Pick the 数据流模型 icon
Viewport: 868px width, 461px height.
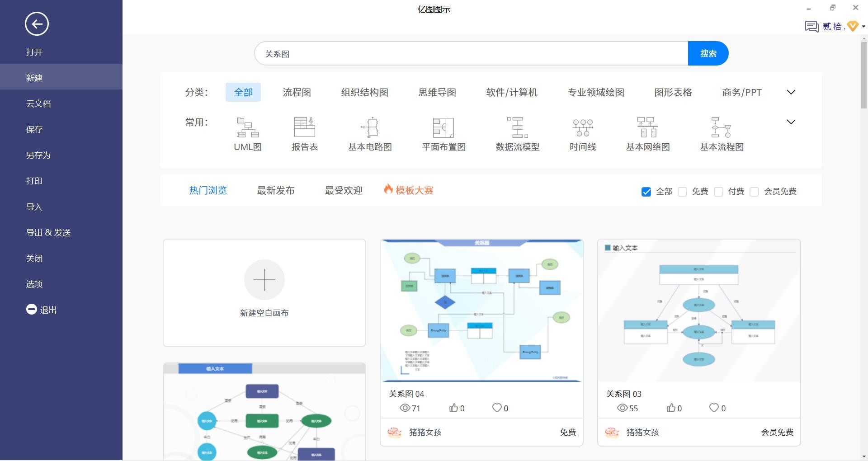[517, 127]
